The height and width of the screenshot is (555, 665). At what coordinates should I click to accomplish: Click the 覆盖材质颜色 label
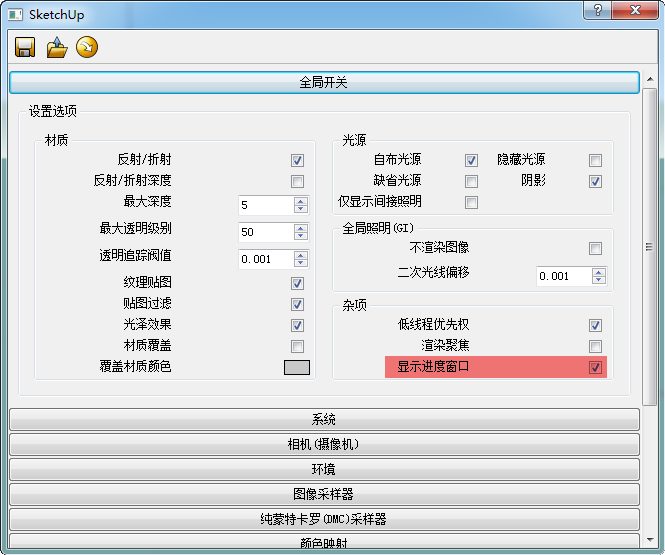(135, 366)
